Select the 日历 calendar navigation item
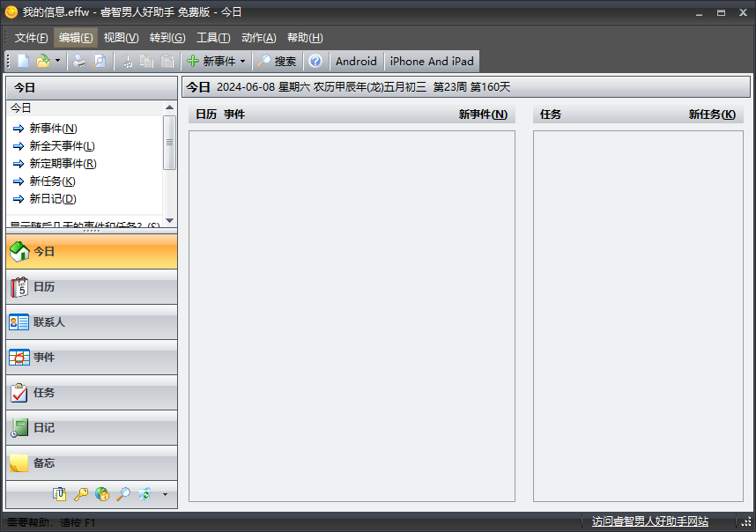 click(92, 287)
